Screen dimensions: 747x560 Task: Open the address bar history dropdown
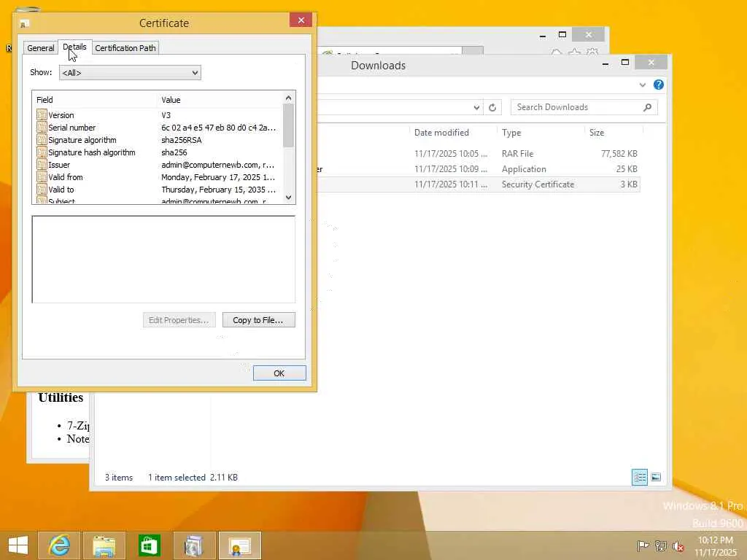click(476, 108)
